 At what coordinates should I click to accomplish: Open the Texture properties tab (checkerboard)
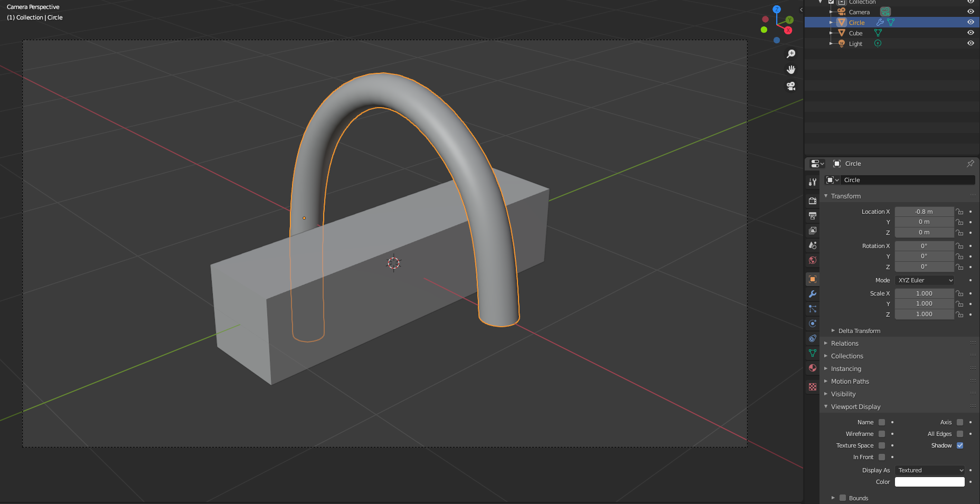813,387
